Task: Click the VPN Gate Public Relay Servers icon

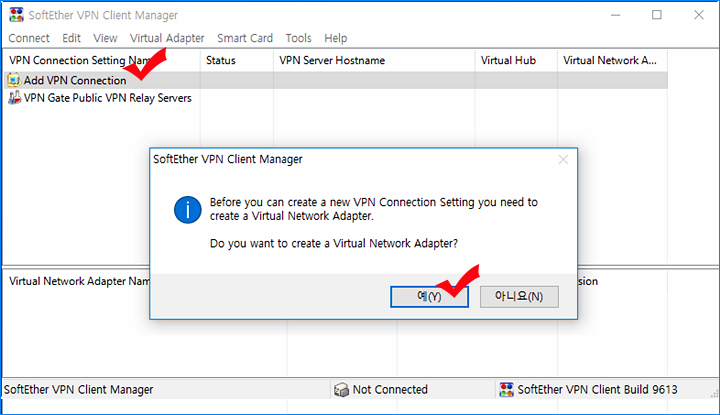Action: click(x=14, y=97)
